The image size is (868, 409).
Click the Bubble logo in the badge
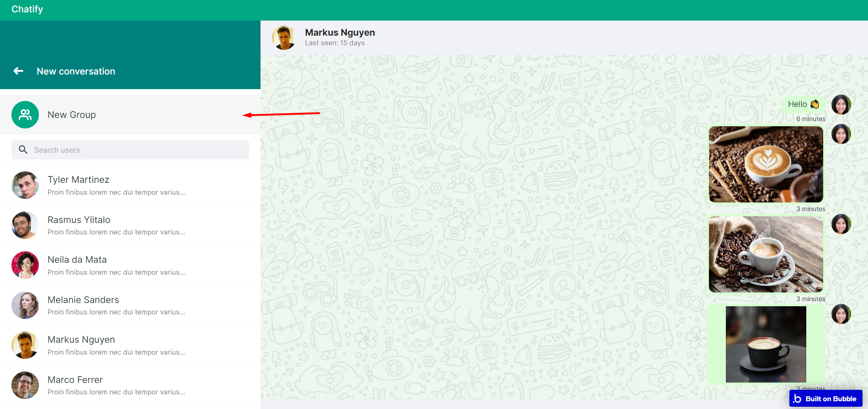pos(797,398)
